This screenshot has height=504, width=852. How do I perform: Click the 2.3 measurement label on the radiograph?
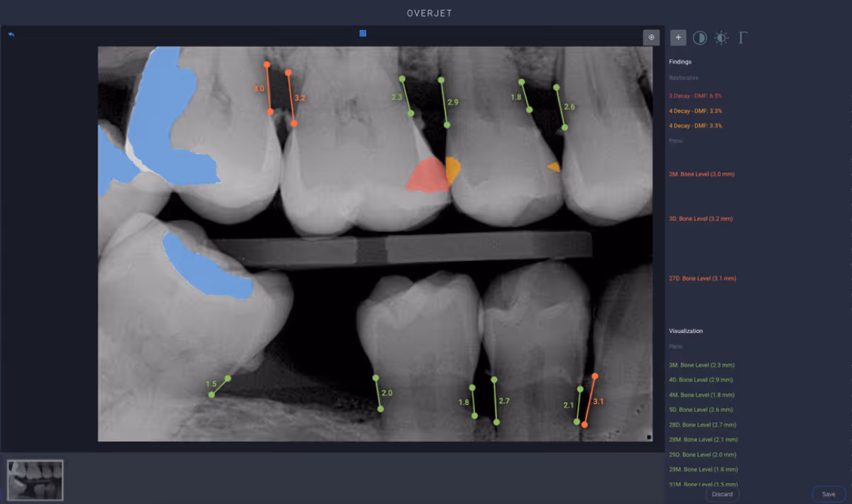point(396,97)
